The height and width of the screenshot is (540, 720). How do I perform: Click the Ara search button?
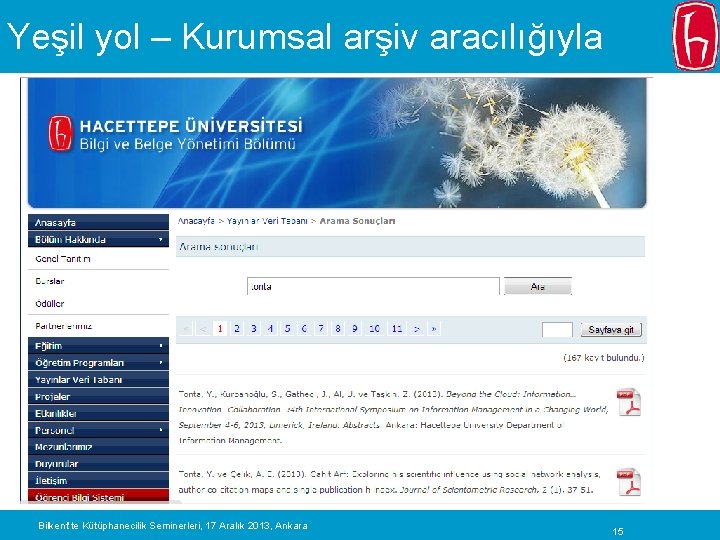(538, 286)
